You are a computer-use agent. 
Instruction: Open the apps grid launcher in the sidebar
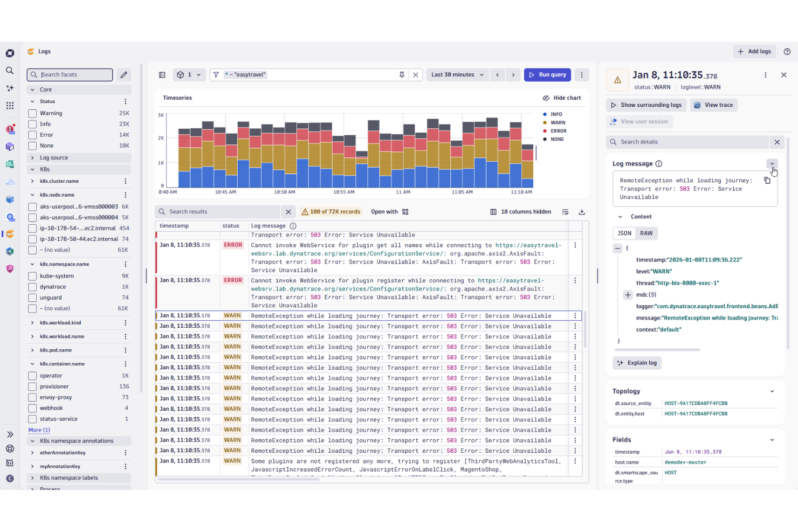[x=10, y=106]
